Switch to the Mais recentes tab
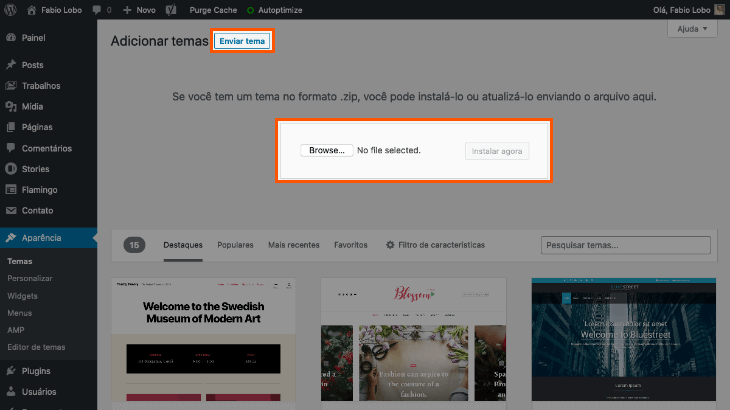Image resolution: width=730 pixels, height=410 pixels. 294,245
